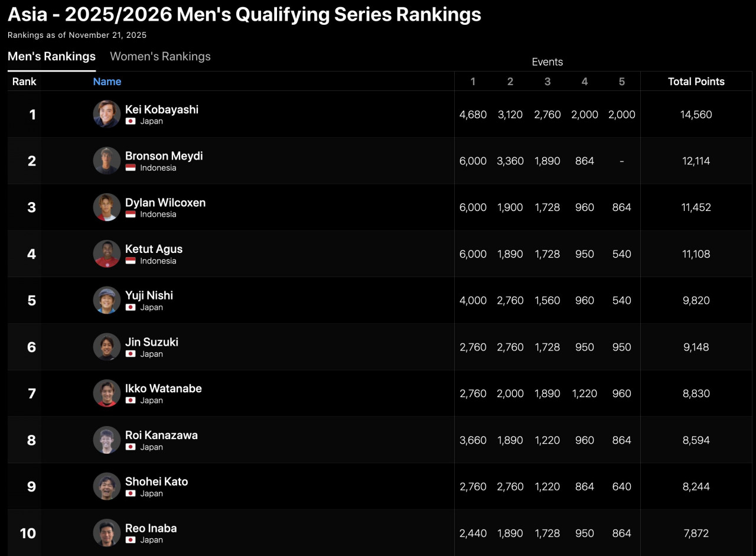Click the Rank column header
This screenshot has width=756, height=556.
(24, 82)
